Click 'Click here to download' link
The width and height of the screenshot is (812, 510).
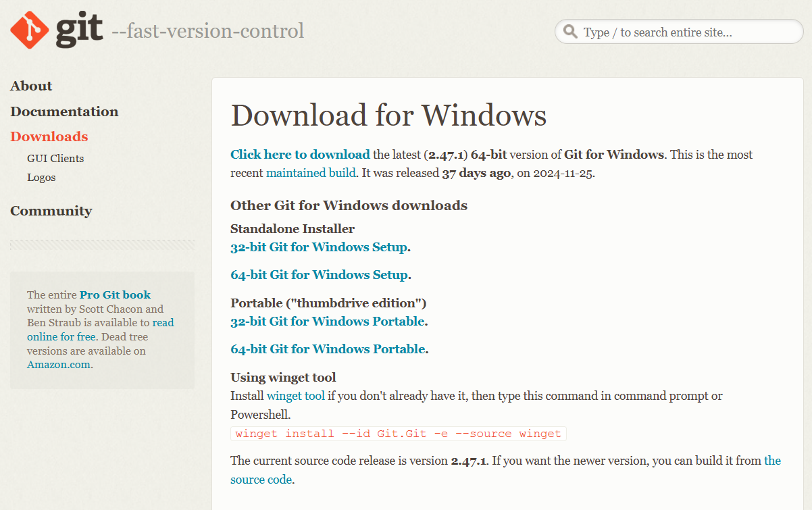coord(300,155)
